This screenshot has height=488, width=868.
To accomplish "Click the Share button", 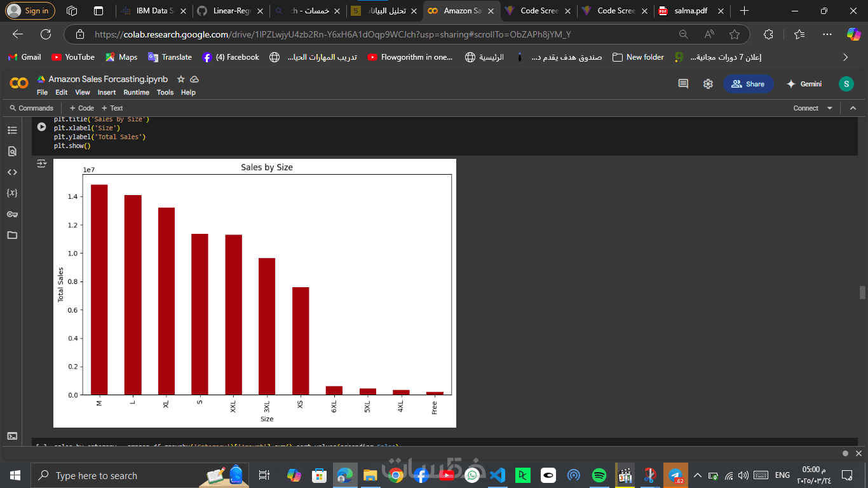I will click(748, 84).
